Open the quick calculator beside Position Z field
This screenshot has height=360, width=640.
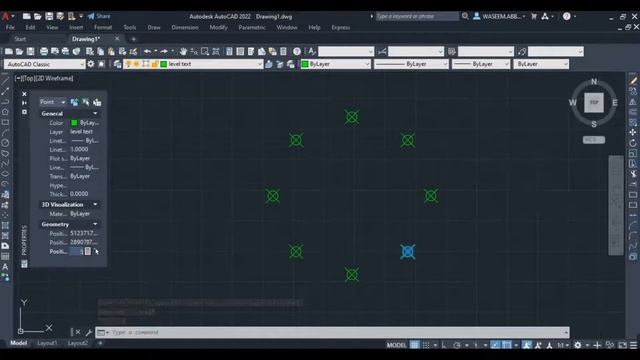pyautogui.click(x=88, y=251)
